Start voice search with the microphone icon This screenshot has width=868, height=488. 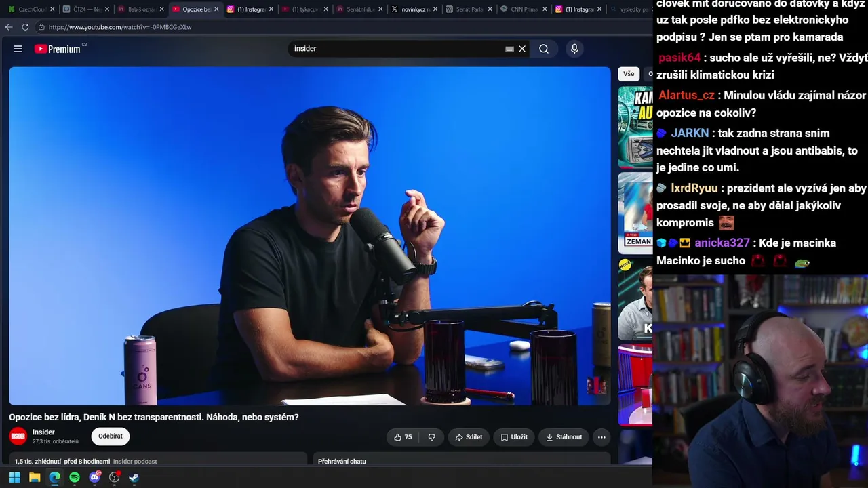click(574, 49)
